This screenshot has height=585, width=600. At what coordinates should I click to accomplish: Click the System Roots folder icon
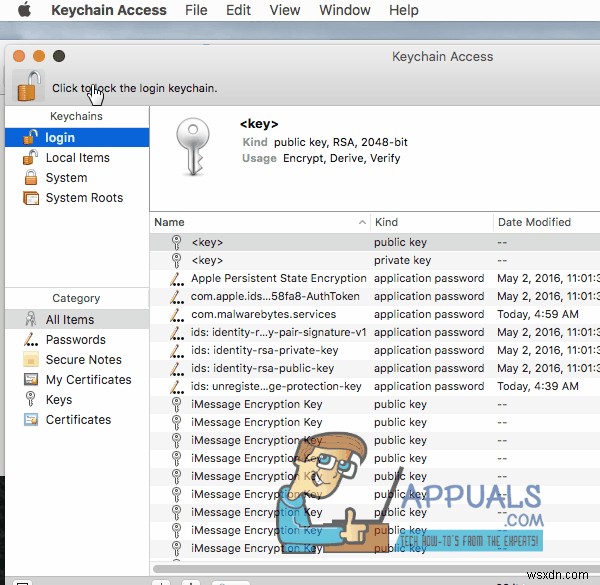click(x=31, y=198)
